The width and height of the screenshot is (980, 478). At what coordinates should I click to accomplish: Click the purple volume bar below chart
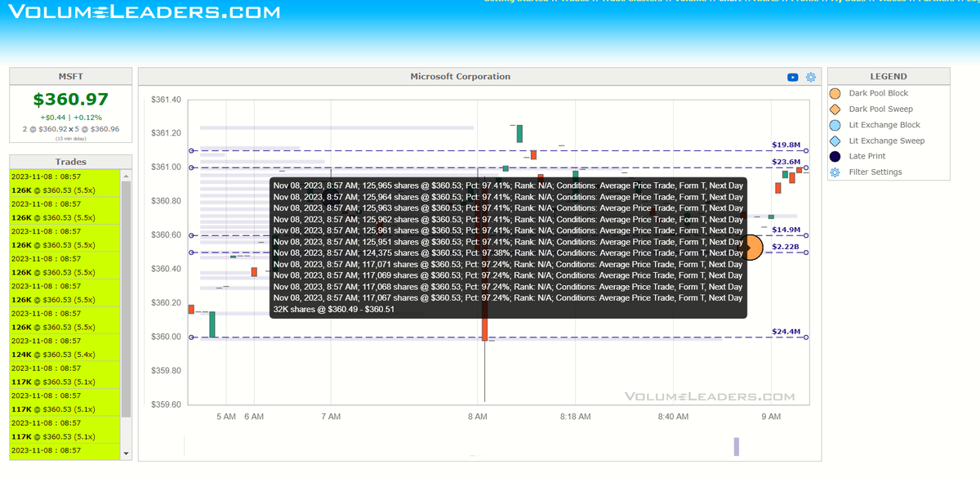[x=736, y=446]
